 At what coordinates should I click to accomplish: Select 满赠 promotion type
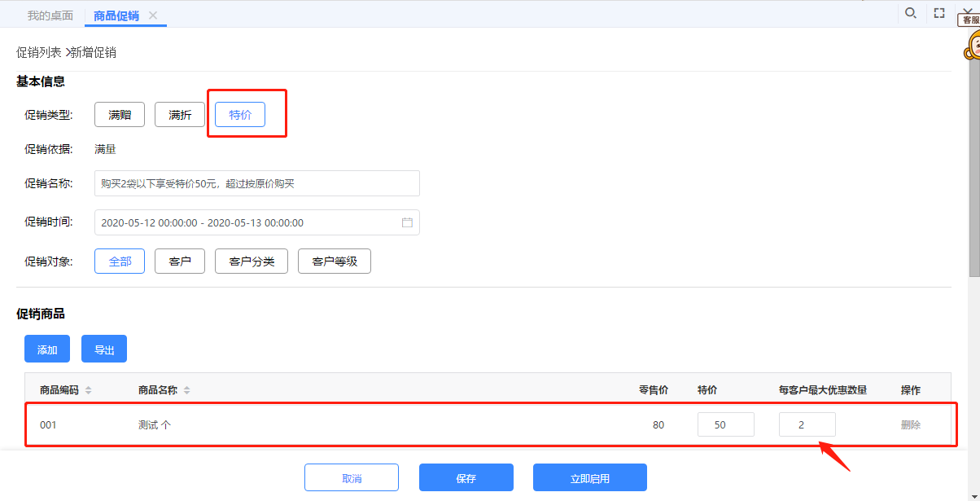pos(120,115)
